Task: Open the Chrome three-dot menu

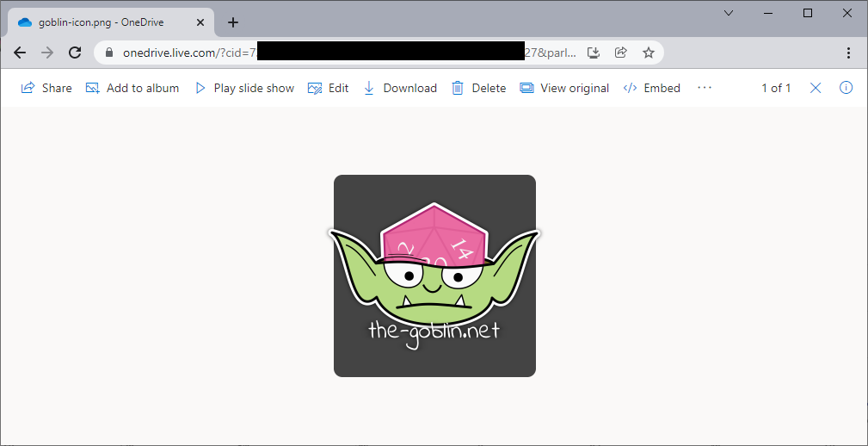Action: 848,53
